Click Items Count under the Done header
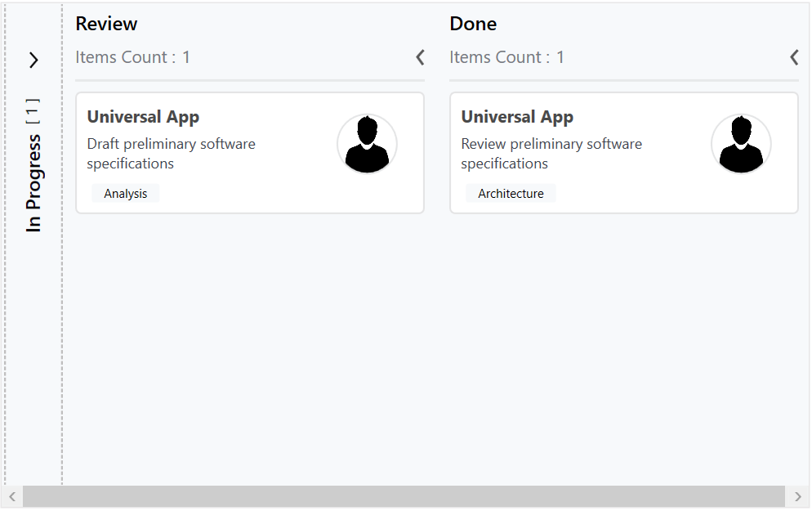 tap(506, 57)
